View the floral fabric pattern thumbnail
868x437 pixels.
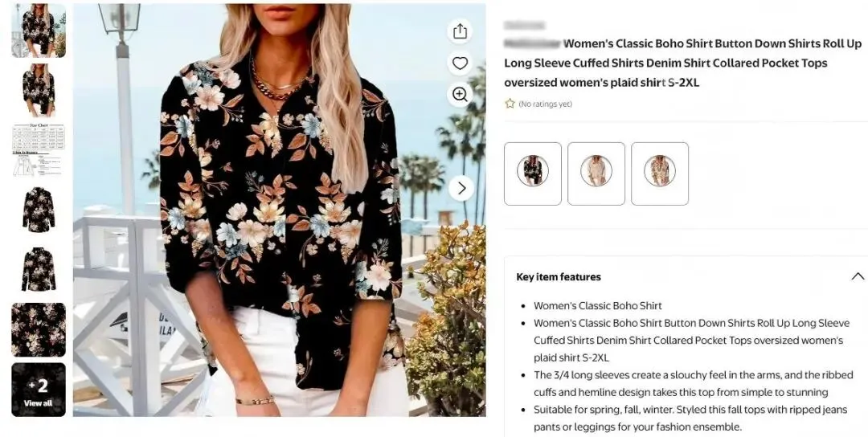point(39,329)
